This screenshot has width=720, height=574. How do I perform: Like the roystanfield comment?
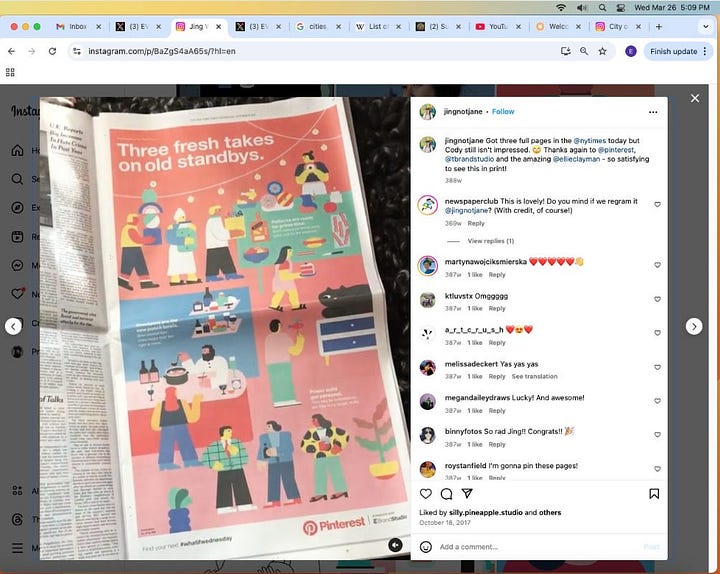click(x=658, y=469)
